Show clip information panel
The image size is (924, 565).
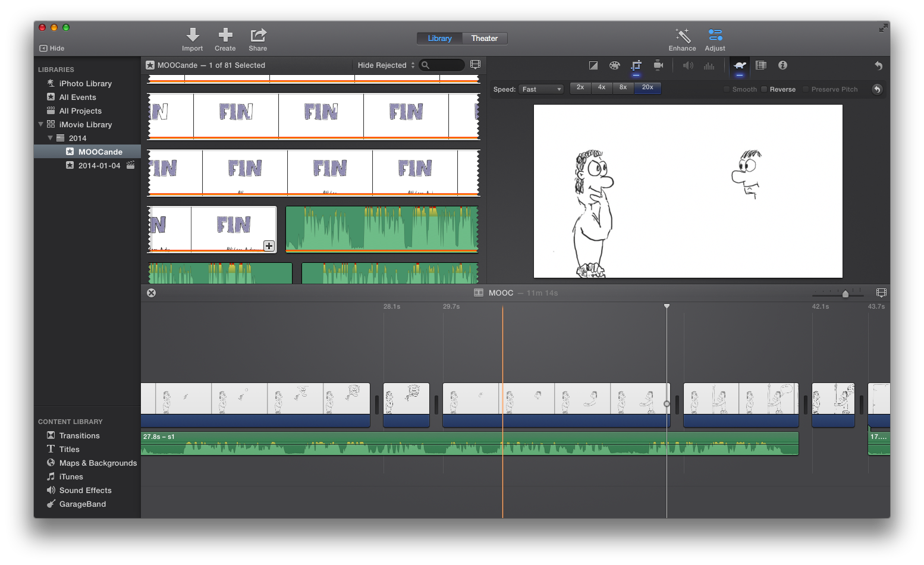[x=782, y=65]
